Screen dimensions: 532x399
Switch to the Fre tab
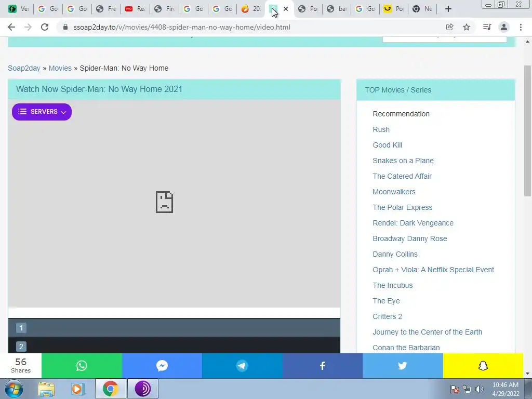tap(106, 9)
